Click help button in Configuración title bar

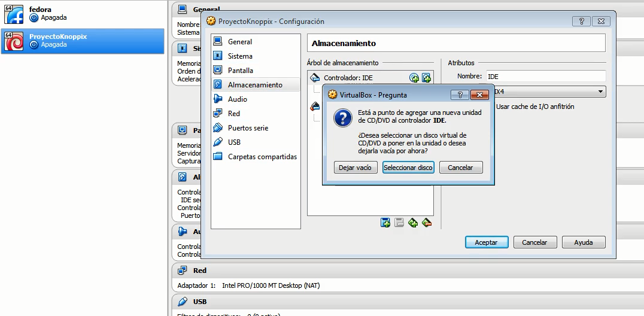pyautogui.click(x=582, y=22)
